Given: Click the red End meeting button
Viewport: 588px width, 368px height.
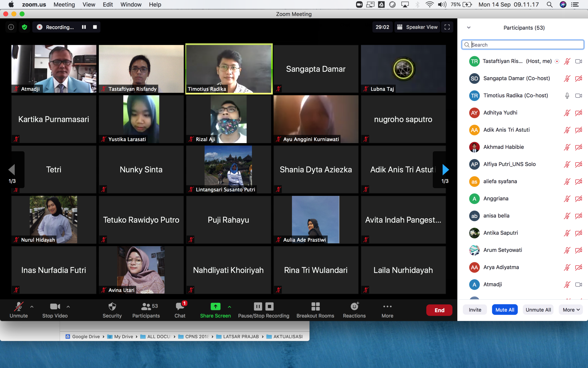Looking at the screenshot, I should 439,310.
